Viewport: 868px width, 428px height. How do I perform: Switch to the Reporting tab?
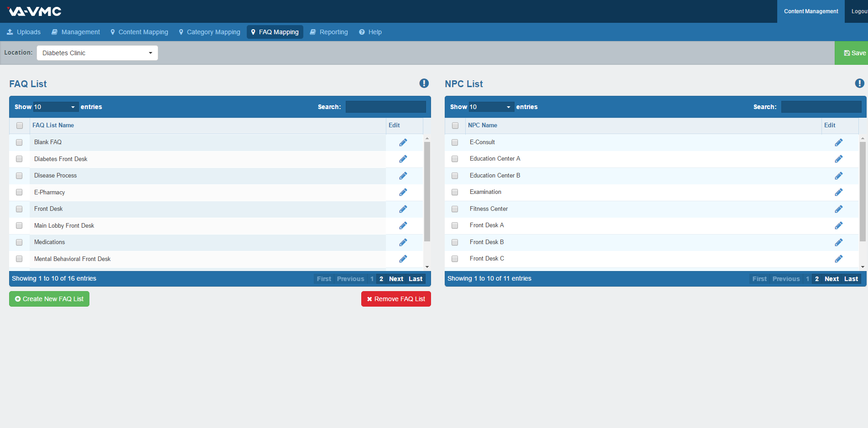click(329, 32)
